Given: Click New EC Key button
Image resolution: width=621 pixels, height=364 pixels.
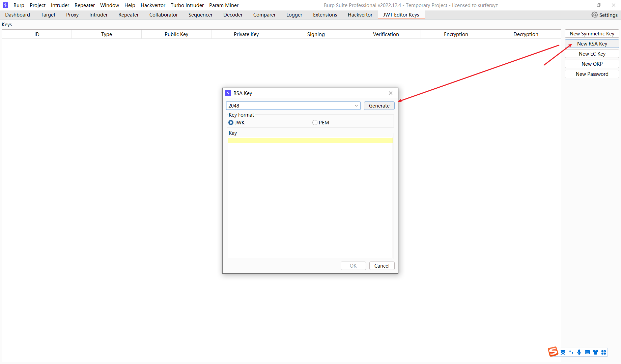Looking at the screenshot, I should 592,54.
